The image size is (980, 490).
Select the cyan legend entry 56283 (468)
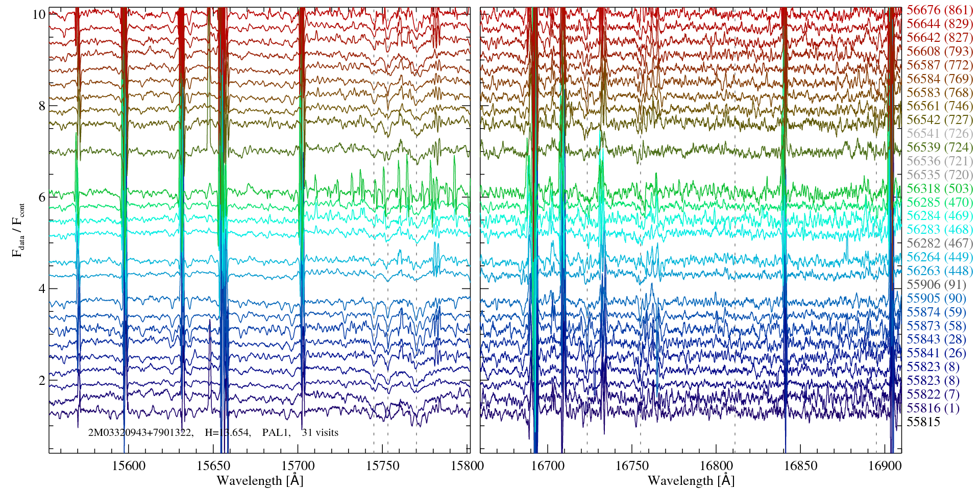click(939, 230)
